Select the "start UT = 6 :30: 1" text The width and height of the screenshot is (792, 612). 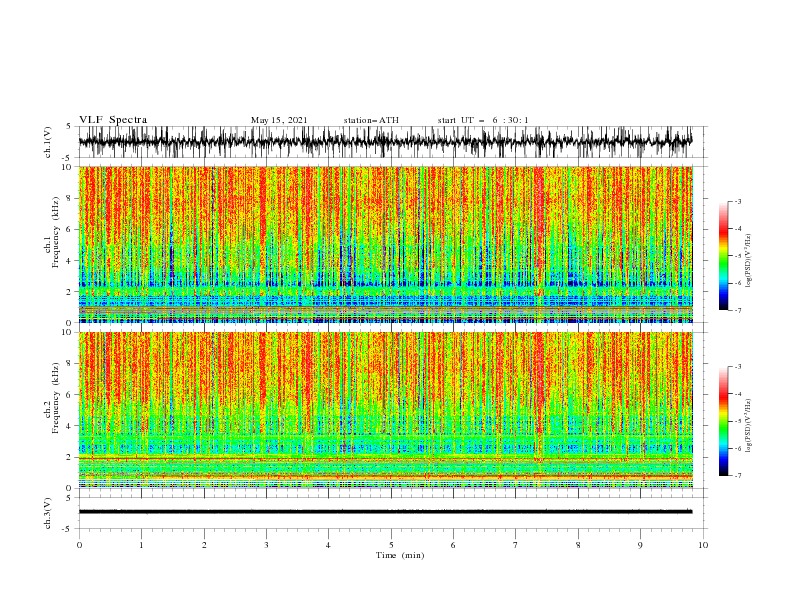483,120
